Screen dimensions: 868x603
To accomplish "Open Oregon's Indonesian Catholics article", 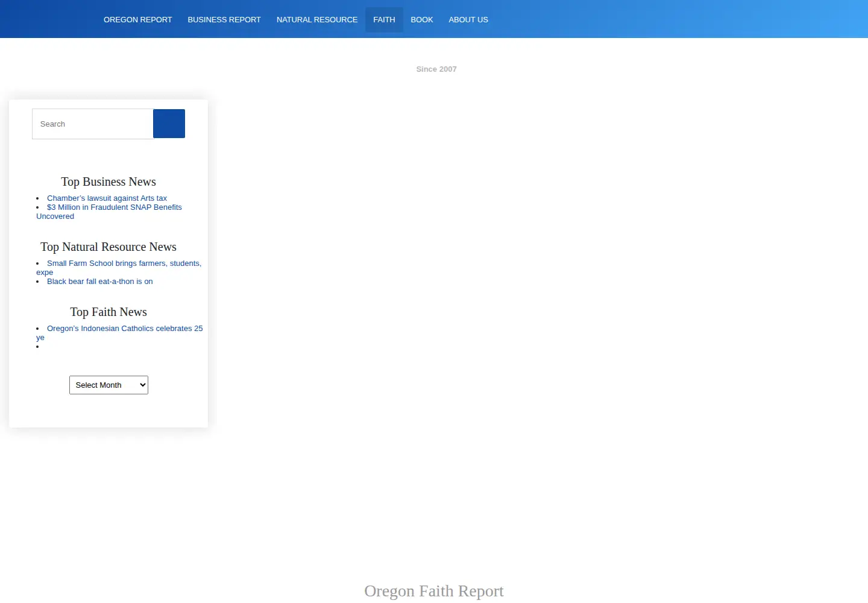I will 119,333.
